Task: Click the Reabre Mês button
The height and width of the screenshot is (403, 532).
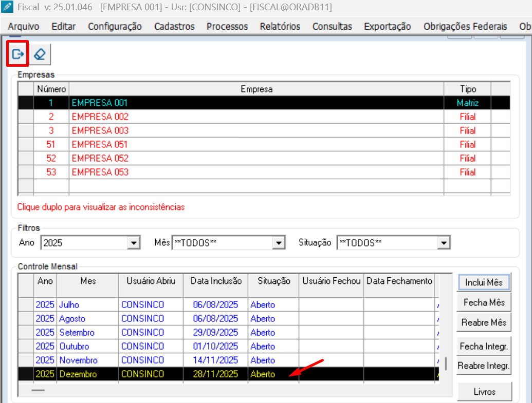Action: pos(484,322)
